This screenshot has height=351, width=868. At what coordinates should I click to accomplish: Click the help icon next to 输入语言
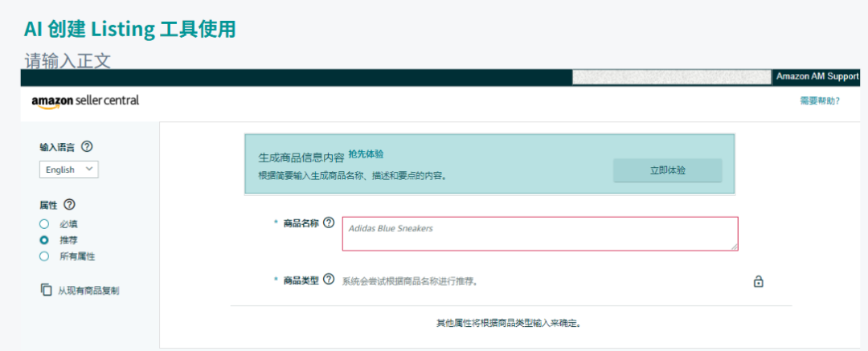pos(87,147)
